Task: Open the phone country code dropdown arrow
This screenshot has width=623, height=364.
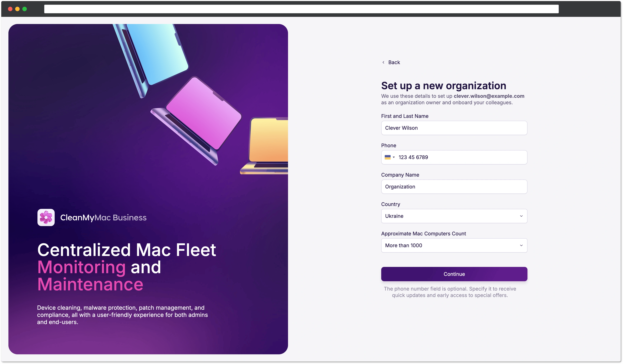Action: 394,157
